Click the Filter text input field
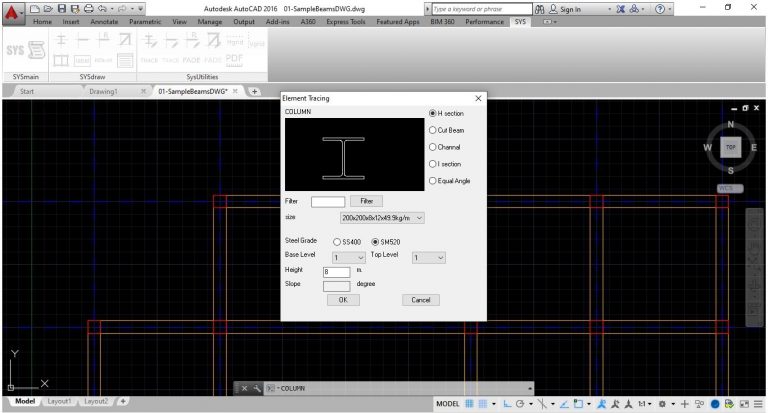 (x=328, y=201)
